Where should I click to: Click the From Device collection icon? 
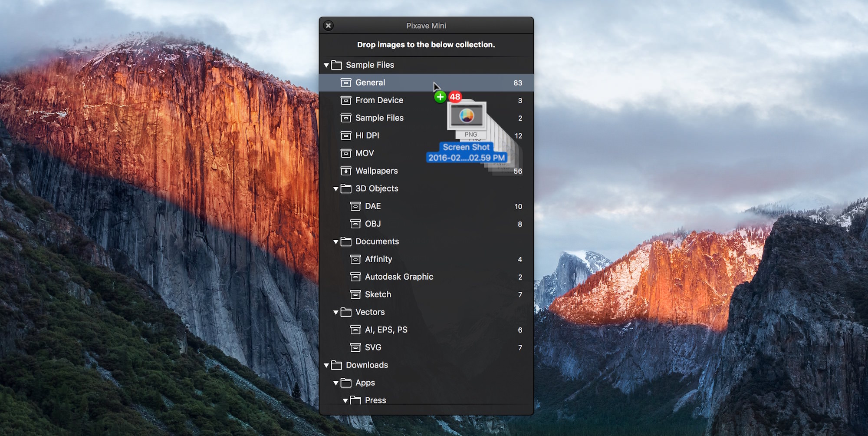point(346,100)
